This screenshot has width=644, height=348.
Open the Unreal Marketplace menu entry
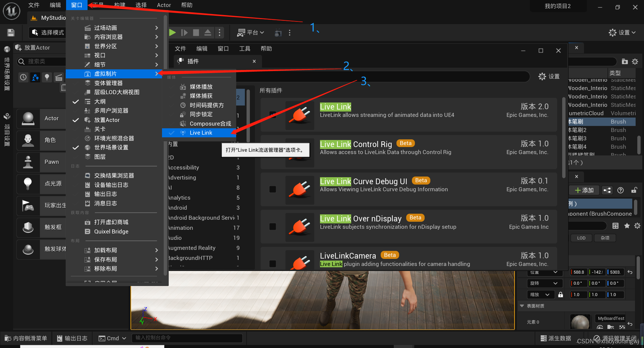click(x=114, y=222)
